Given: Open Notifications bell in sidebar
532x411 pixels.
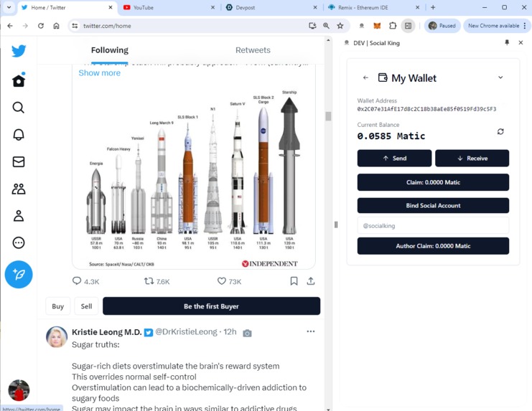Looking at the screenshot, I should [19, 135].
